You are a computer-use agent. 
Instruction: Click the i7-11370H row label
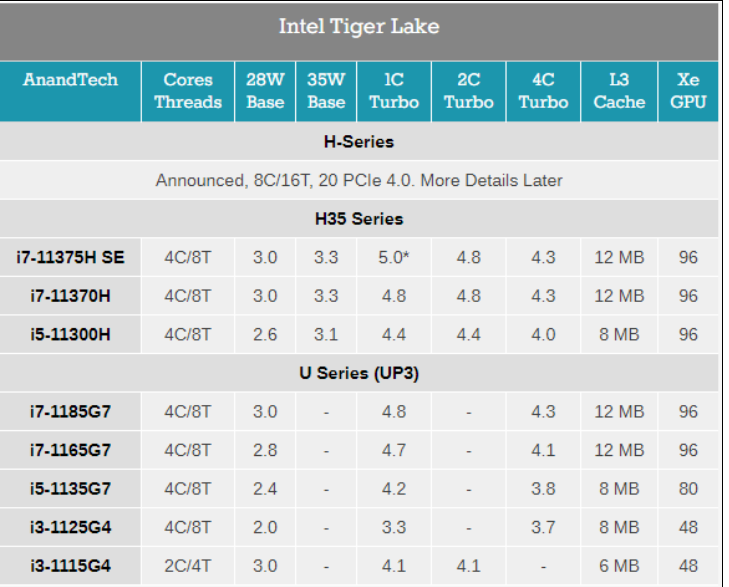pyautogui.click(x=70, y=296)
